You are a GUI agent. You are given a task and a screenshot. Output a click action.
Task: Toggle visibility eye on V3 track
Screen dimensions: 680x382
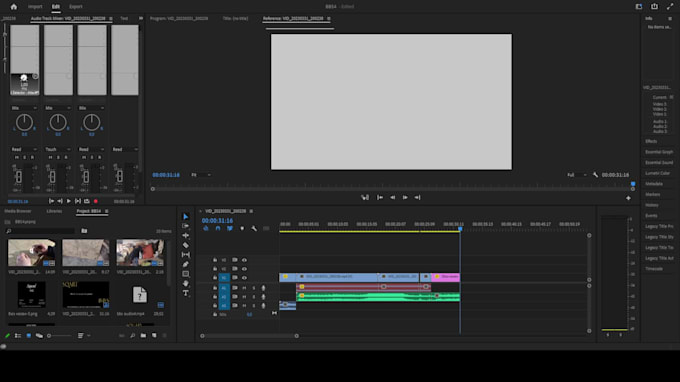244,260
